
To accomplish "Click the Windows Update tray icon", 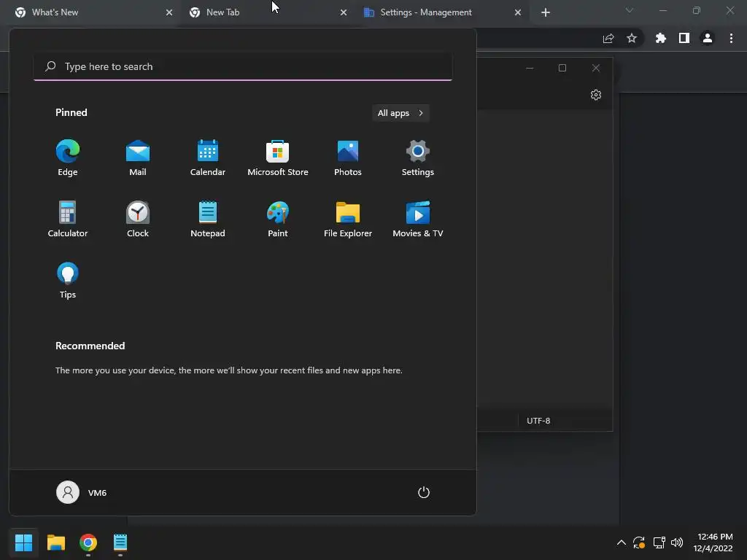I will pyautogui.click(x=639, y=542).
